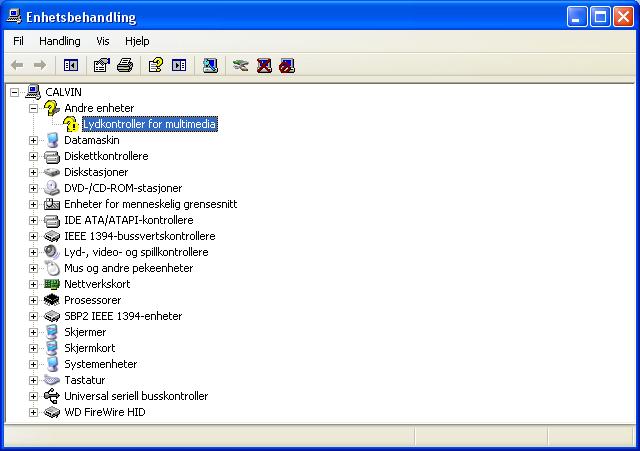
Task: Click the DVD-/CD-ROM-stasjoner disc icon
Action: 52,188
